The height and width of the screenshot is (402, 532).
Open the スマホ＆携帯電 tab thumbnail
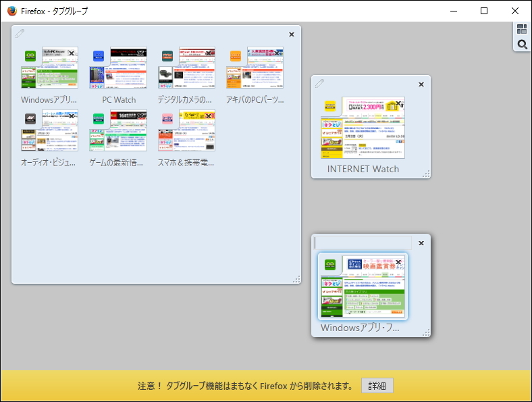click(x=186, y=130)
